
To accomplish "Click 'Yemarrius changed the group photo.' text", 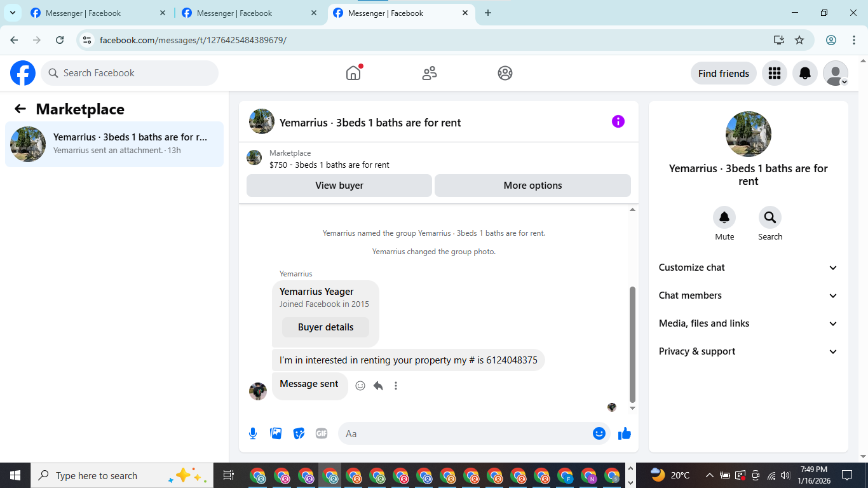I will pos(434,252).
